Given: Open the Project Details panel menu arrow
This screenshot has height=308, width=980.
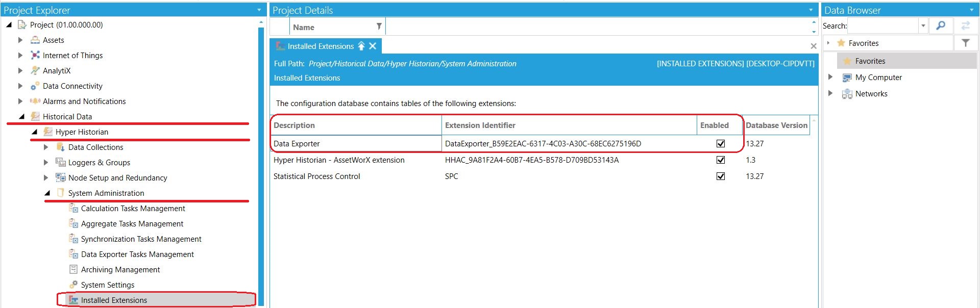Looking at the screenshot, I should 811,10.
